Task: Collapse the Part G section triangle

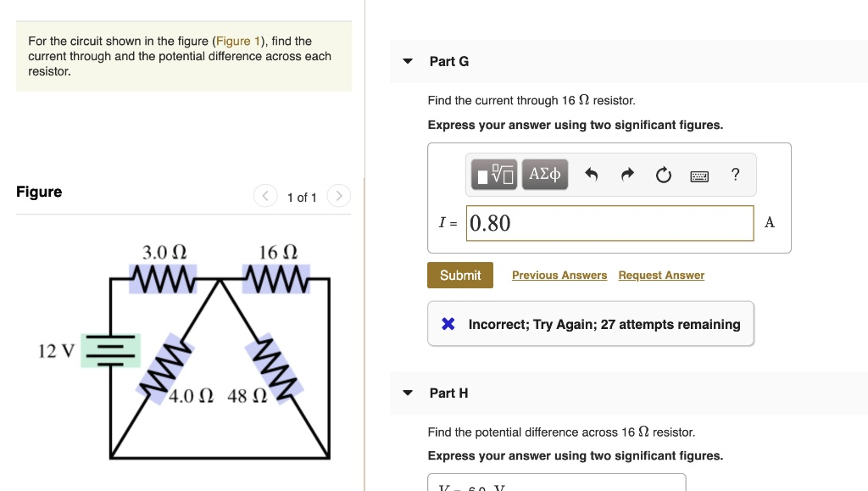Action: click(408, 62)
